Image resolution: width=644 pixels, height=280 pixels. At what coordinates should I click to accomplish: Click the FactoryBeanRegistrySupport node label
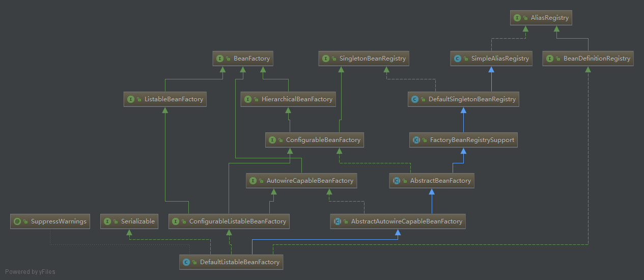coord(472,140)
